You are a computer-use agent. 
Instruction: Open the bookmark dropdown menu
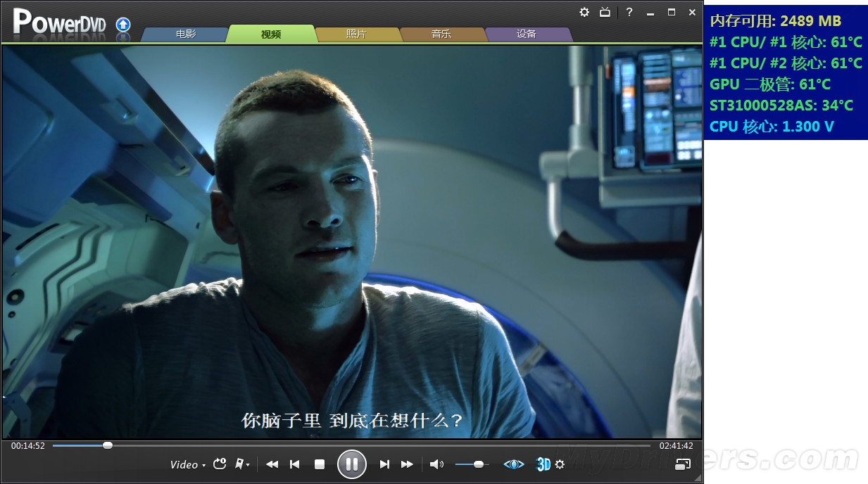click(x=242, y=464)
